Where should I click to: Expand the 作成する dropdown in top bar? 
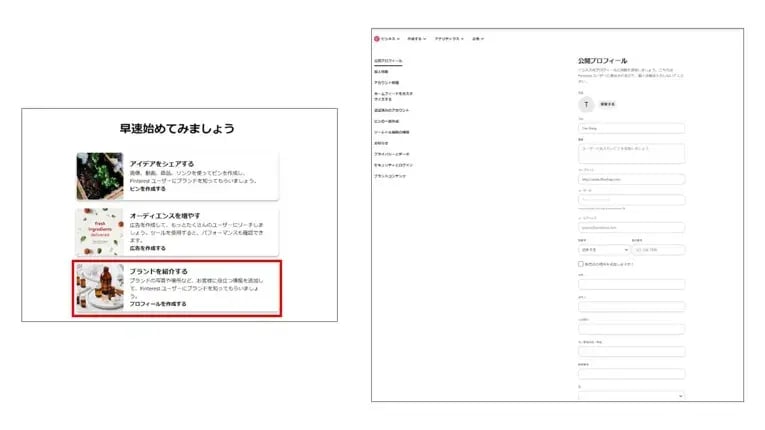(417, 39)
